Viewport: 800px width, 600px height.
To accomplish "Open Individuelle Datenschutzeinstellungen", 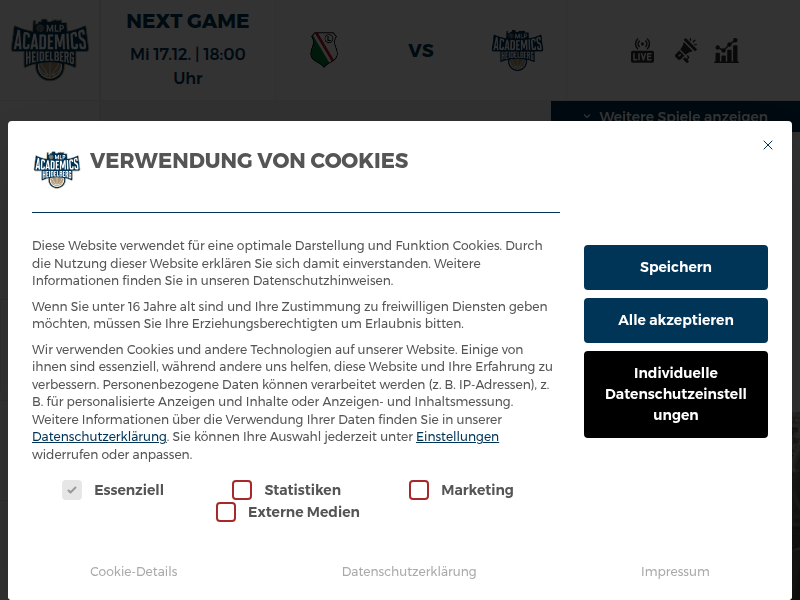I will [675, 394].
